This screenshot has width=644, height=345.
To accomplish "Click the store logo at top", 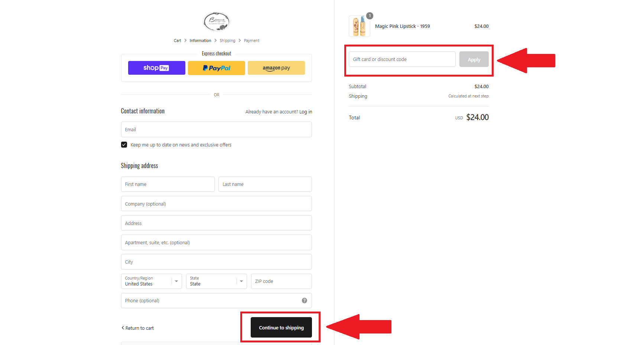I will click(x=217, y=22).
